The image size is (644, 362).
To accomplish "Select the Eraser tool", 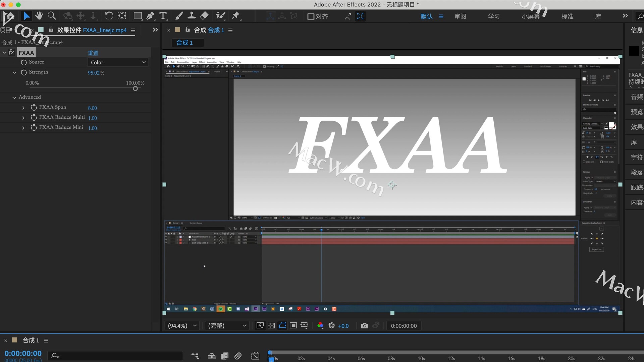I will 204,16.
